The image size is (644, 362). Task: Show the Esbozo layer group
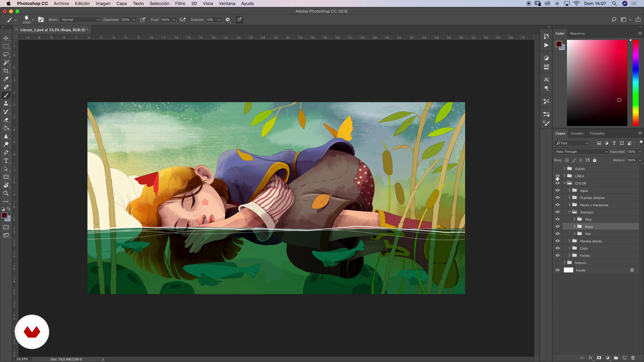[x=557, y=263]
